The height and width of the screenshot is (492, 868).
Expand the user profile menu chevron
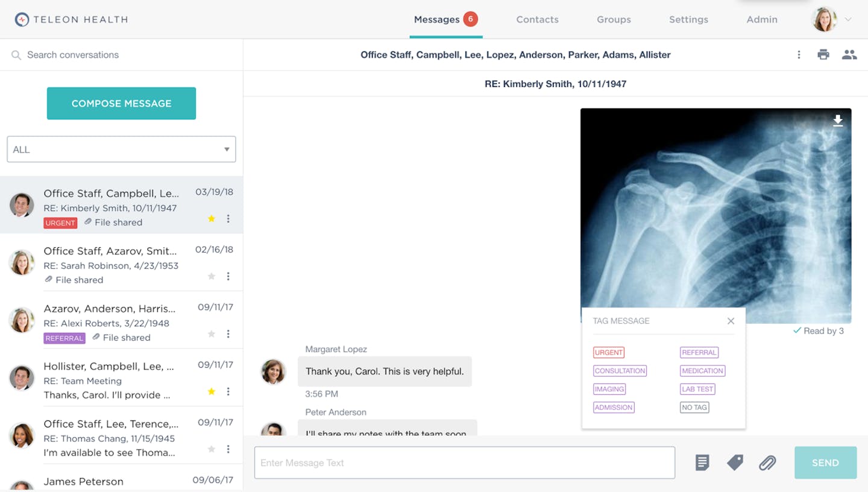[848, 19]
